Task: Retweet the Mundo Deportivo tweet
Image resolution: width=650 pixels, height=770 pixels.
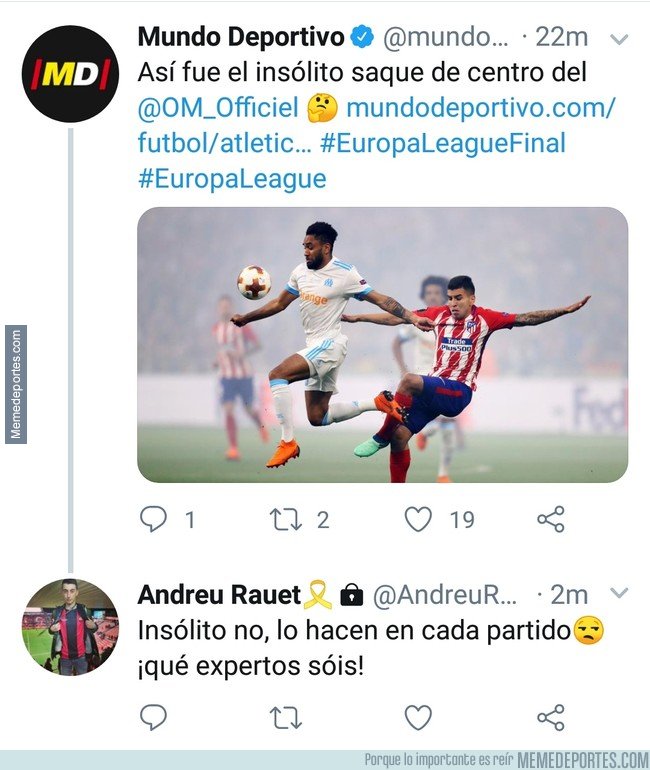Action: pyautogui.click(x=285, y=520)
